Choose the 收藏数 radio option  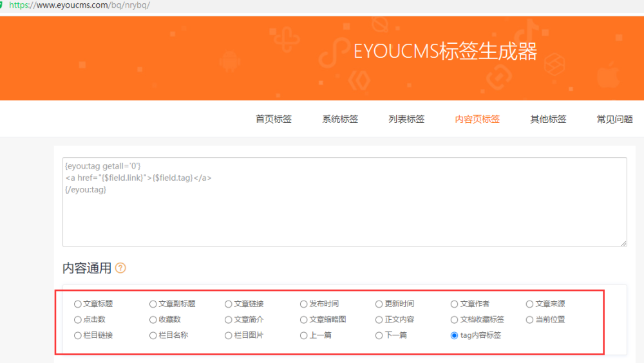pyautogui.click(x=153, y=319)
